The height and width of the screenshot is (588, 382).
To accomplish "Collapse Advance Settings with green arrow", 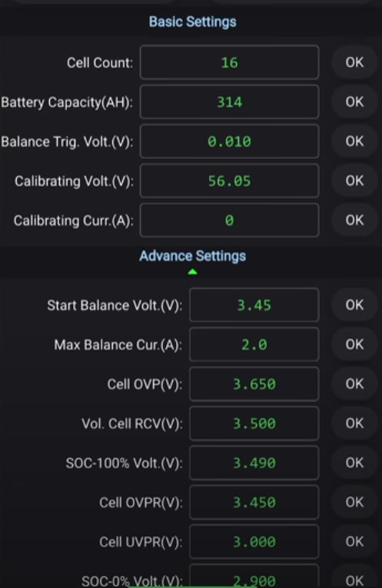I will 192,272.
